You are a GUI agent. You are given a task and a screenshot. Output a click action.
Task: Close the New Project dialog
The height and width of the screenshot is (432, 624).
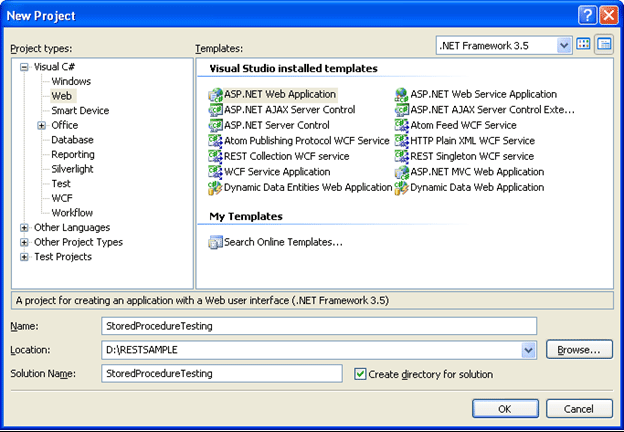coord(609,16)
